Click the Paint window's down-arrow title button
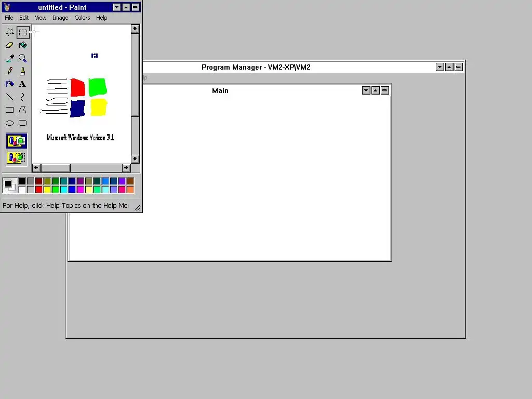This screenshot has height=399, width=532. tap(117, 7)
